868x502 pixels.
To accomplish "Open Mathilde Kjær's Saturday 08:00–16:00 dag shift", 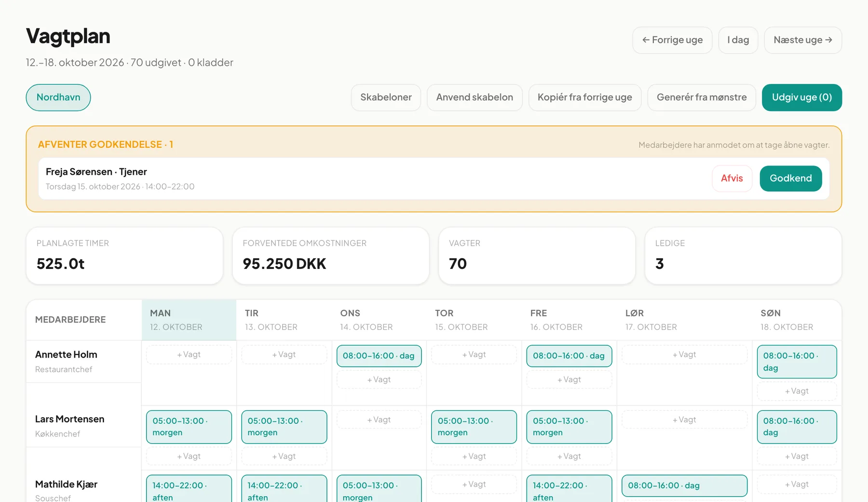I will 684,486.
